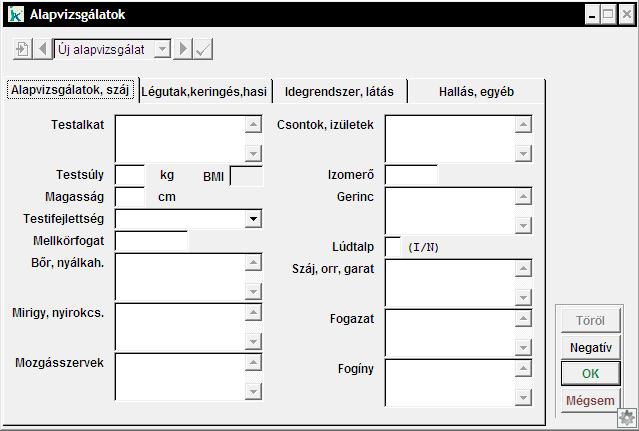Click the Mégsem cancel button
This screenshot has height=431, width=639.
590,400
